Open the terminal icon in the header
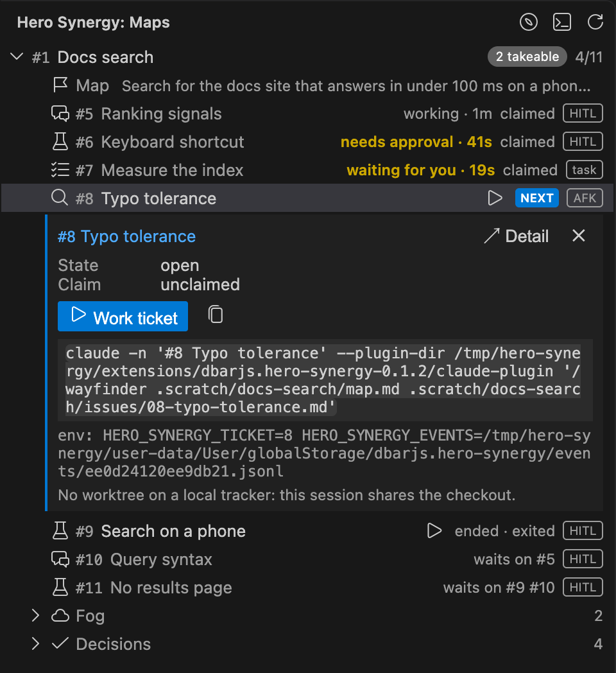 point(562,22)
